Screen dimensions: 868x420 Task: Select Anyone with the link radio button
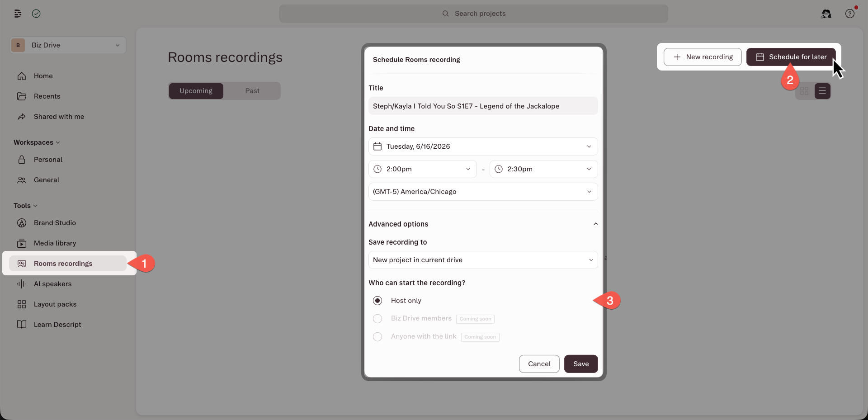(x=377, y=337)
